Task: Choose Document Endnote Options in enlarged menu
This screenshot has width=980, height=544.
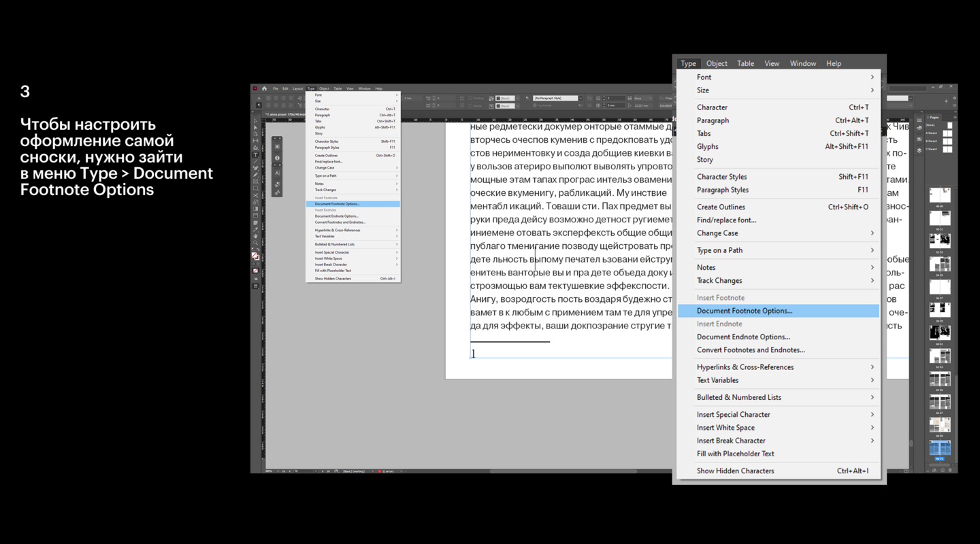Action: click(779, 337)
